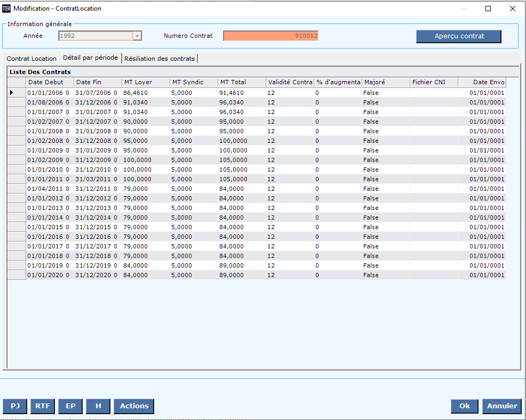This screenshot has width=526, height=420.
Task: Sort by the Date Fin column header
Action: [x=98, y=83]
